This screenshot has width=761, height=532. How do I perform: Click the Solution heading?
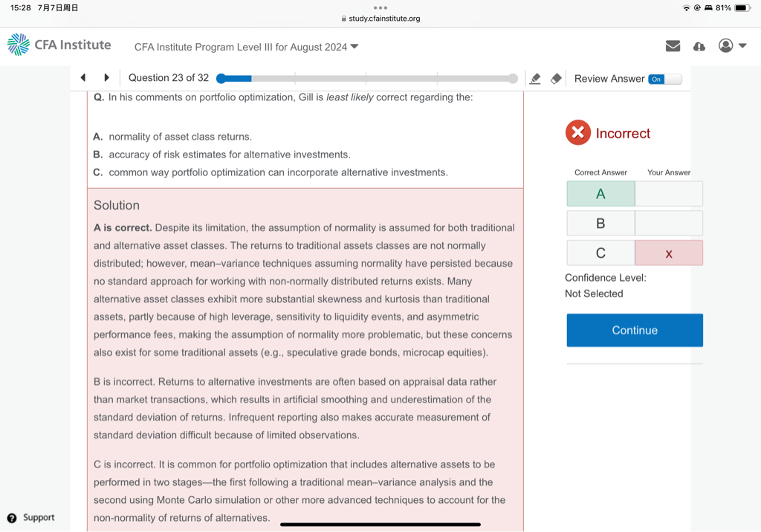pyautogui.click(x=117, y=205)
